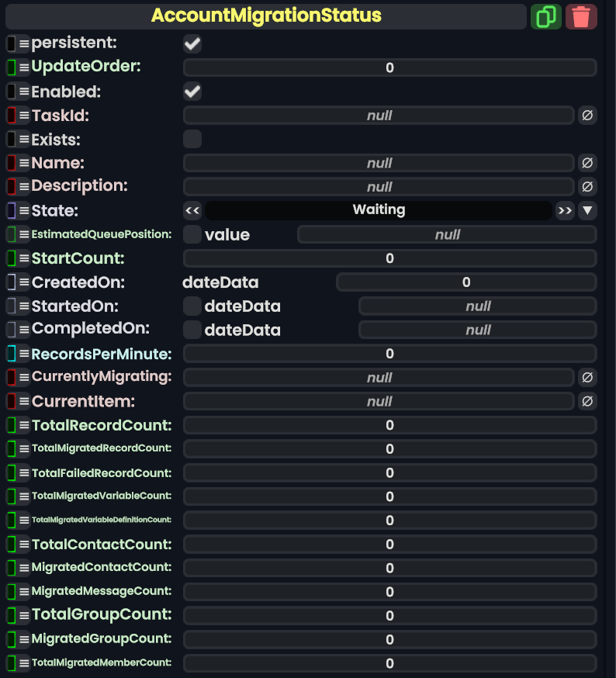Click the AccountMigrationStatus component header

pyautogui.click(x=266, y=16)
